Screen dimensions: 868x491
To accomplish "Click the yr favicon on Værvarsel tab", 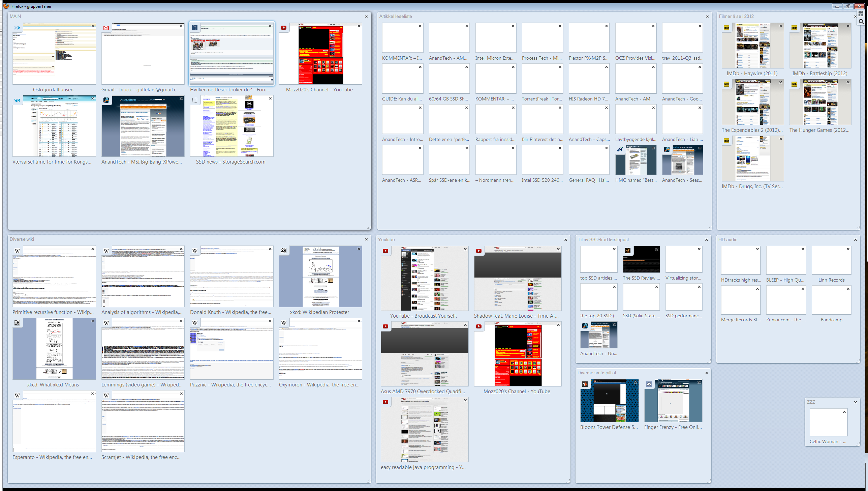I will 17,100.
